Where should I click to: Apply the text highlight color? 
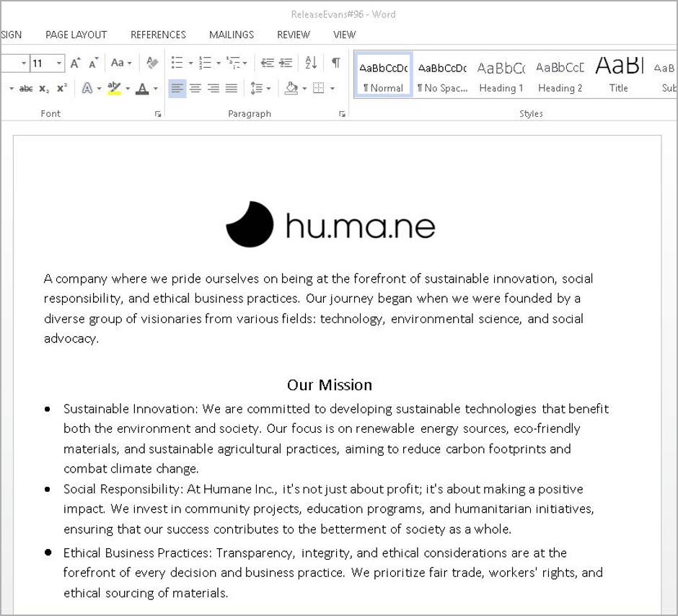coord(114,89)
